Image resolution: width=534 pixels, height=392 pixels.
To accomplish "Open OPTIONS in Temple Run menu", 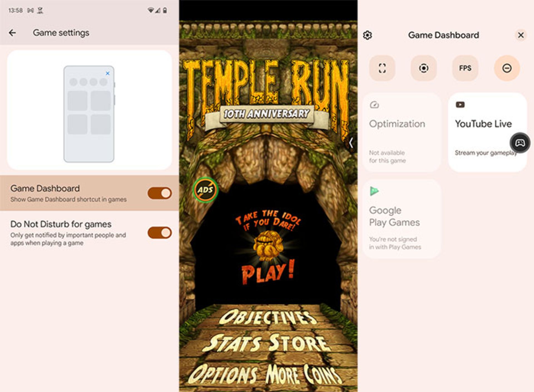I will coord(223,374).
